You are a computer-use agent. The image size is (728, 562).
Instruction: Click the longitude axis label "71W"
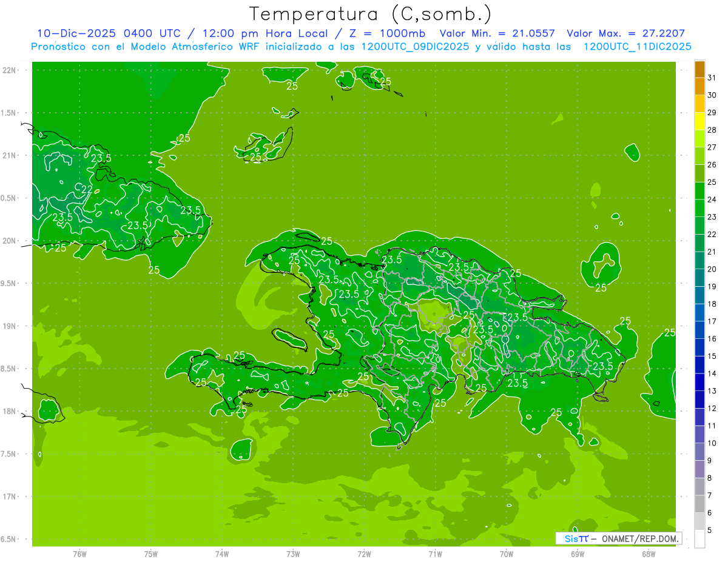coord(435,555)
